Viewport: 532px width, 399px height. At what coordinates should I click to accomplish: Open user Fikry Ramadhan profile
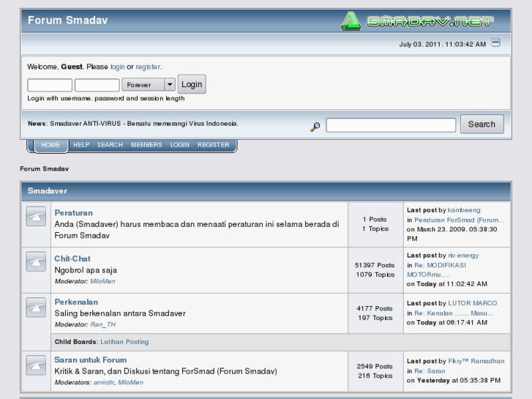476,362
